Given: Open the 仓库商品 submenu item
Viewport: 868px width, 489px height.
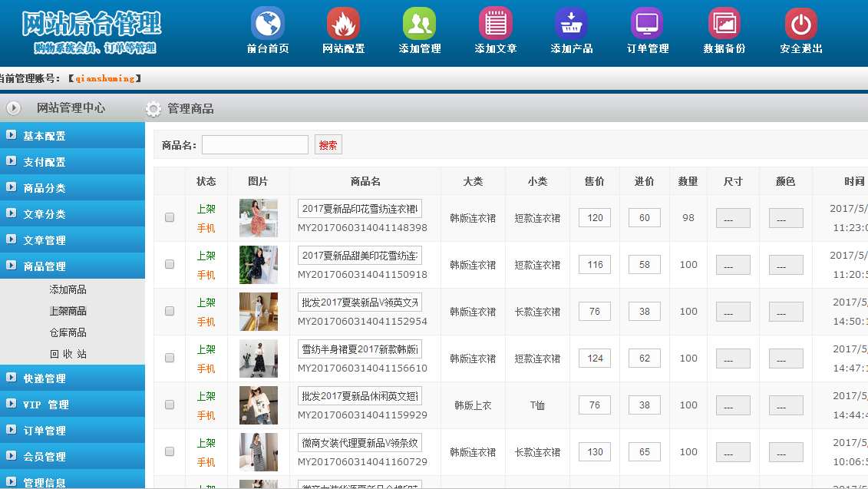Looking at the screenshot, I should pyautogui.click(x=68, y=333).
